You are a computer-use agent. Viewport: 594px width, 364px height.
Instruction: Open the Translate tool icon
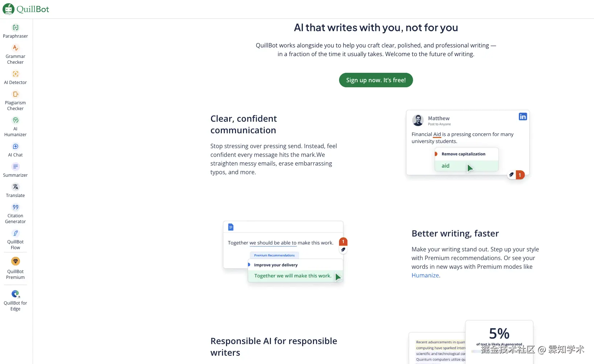pos(15,187)
